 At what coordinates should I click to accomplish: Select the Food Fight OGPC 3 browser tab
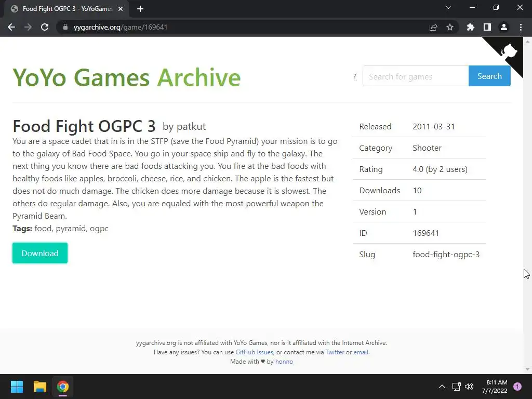click(x=66, y=9)
